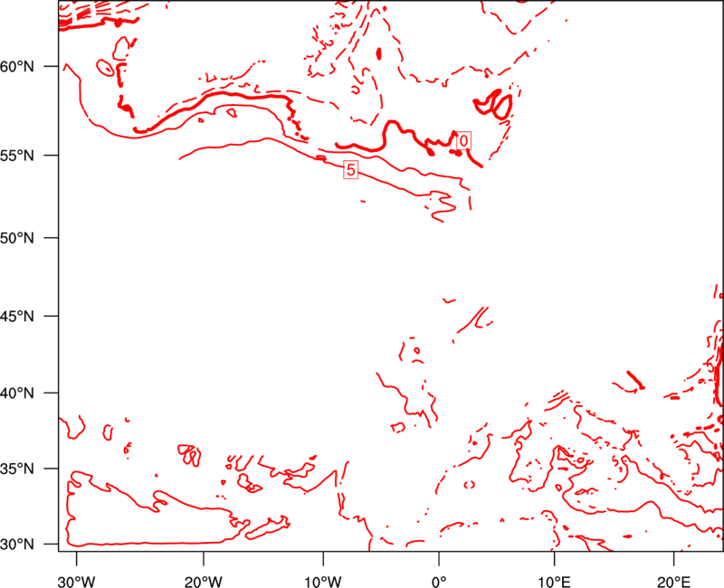Click the 10°W longitude axis label
This screenshot has height=588, width=724.
pyautogui.click(x=323, y=581)
